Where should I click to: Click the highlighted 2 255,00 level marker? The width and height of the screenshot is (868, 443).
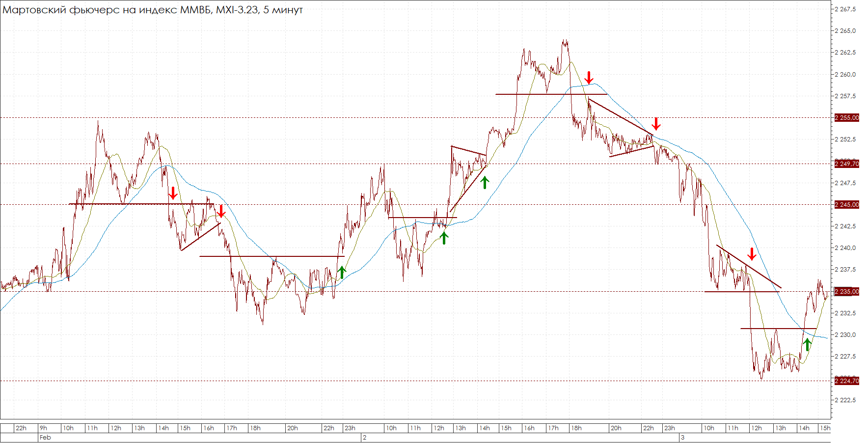(x=847, y=118)
